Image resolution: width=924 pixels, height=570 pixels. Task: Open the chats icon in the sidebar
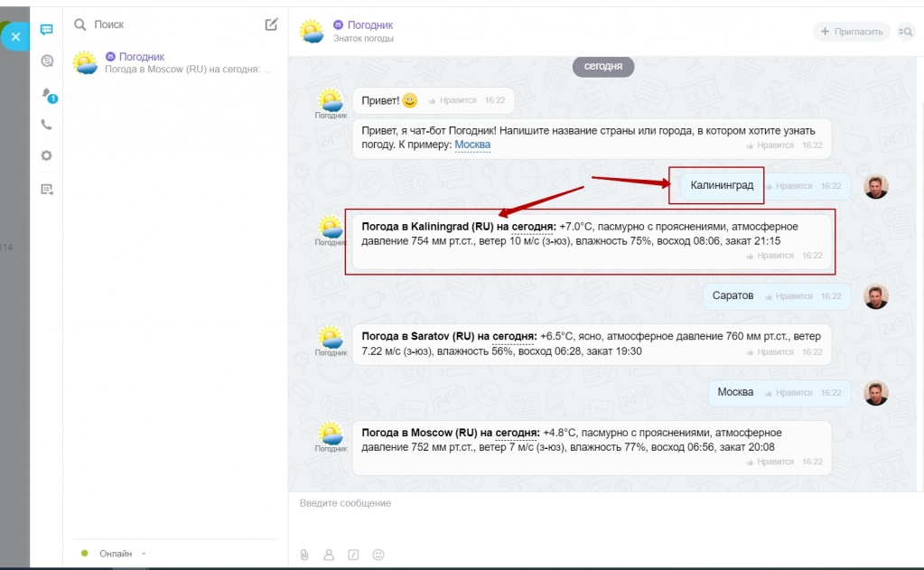click(47, 30)
